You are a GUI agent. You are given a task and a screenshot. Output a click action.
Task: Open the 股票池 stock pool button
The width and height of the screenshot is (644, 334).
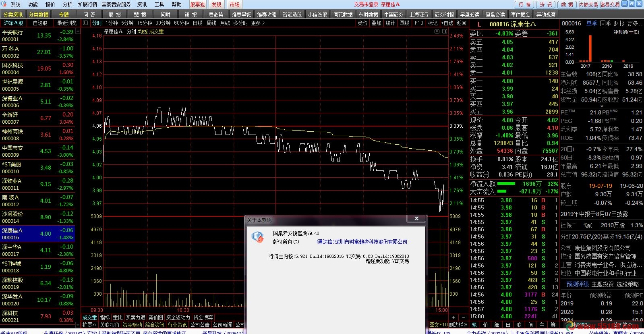(x=197, y=4)
